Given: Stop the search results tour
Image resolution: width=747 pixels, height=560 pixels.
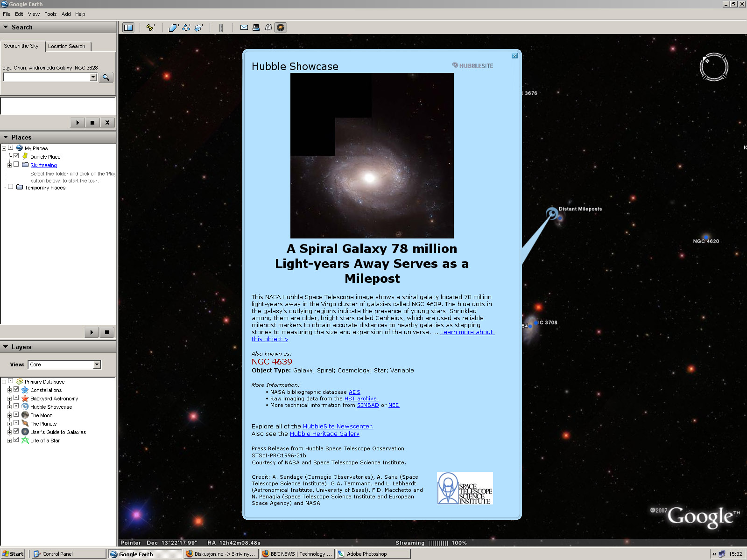Looking at the screenshot, I should [92, 123].
